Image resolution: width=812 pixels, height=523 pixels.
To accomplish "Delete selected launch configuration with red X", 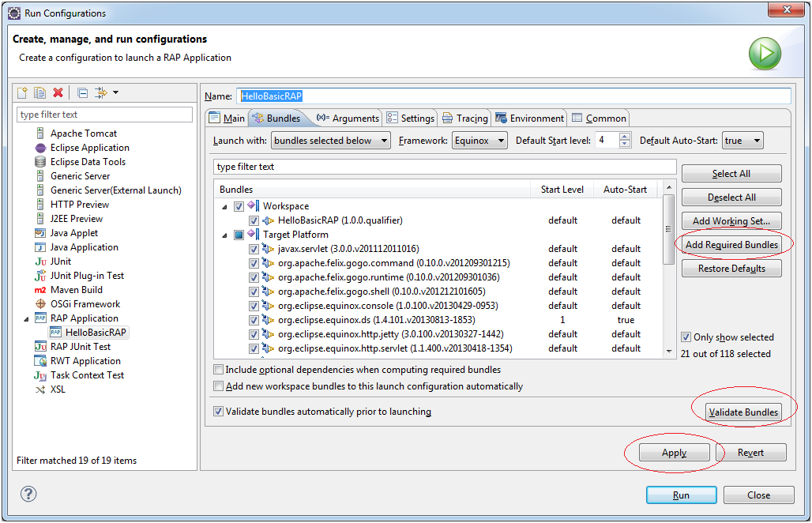I will click(58, 92).
